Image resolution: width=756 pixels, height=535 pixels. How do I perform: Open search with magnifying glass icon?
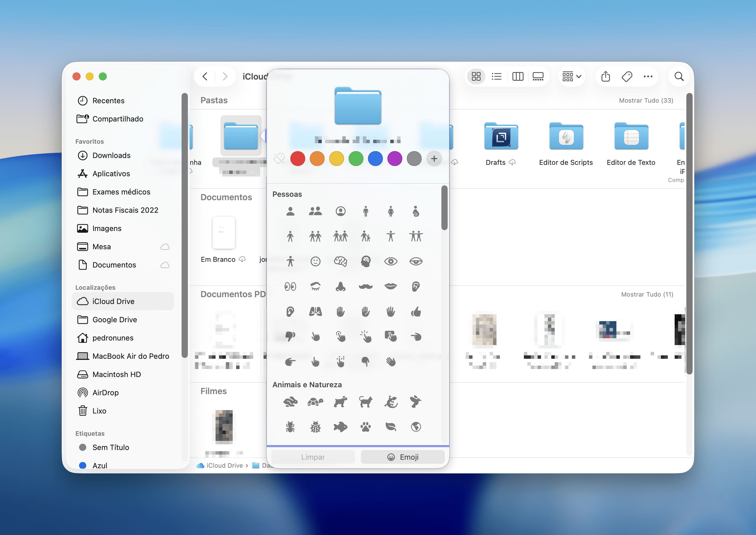pos(679,76)
